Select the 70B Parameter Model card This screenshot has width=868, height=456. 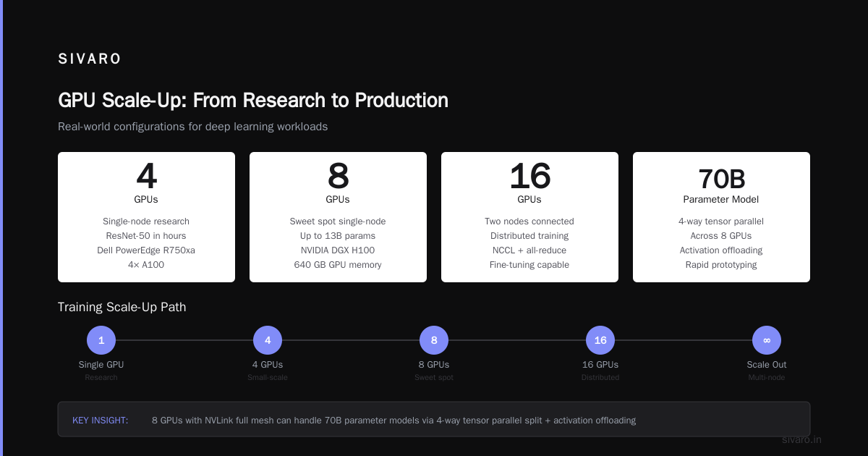(x=721, y=217)
